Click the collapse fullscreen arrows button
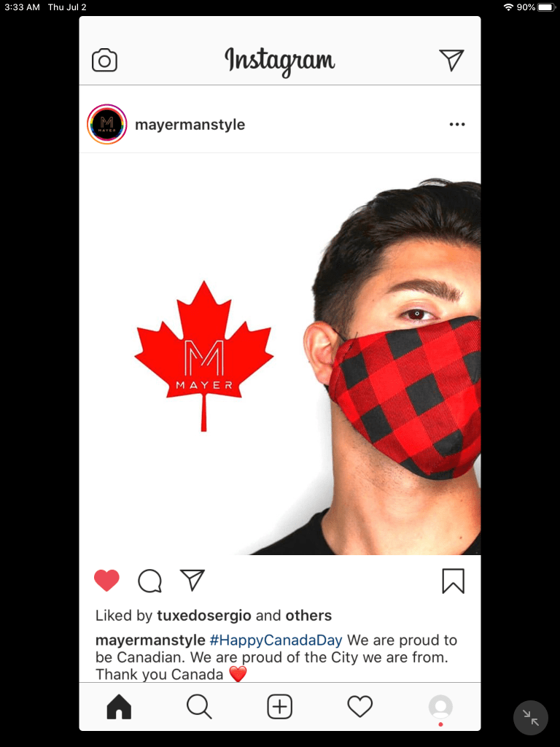The width and height of the screenshot is (560, 747). (531, 718)
